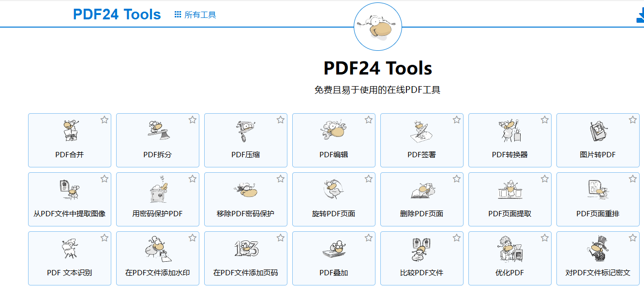Launch the 用密码保护PDF safe icon
644x299 pixels.
[158, 190]
